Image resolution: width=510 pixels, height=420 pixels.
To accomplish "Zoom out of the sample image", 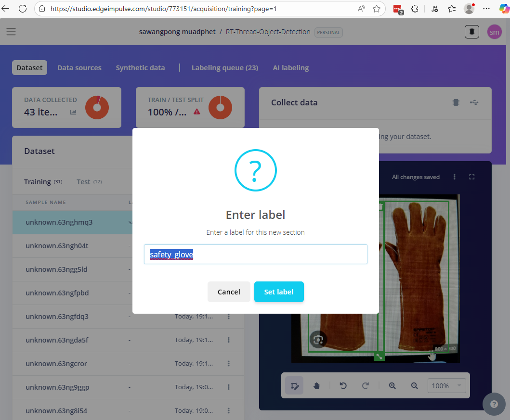I will pos(415,386).
